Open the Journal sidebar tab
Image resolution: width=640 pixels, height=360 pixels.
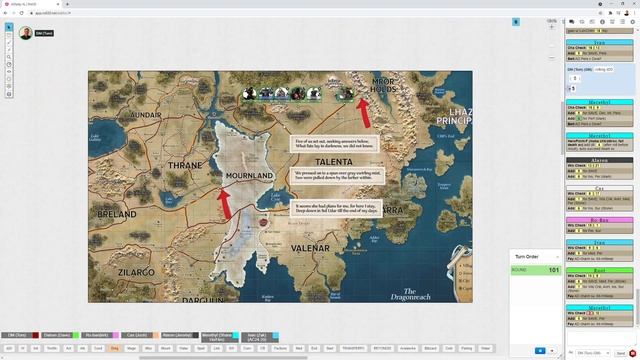(x=592, y=22)
